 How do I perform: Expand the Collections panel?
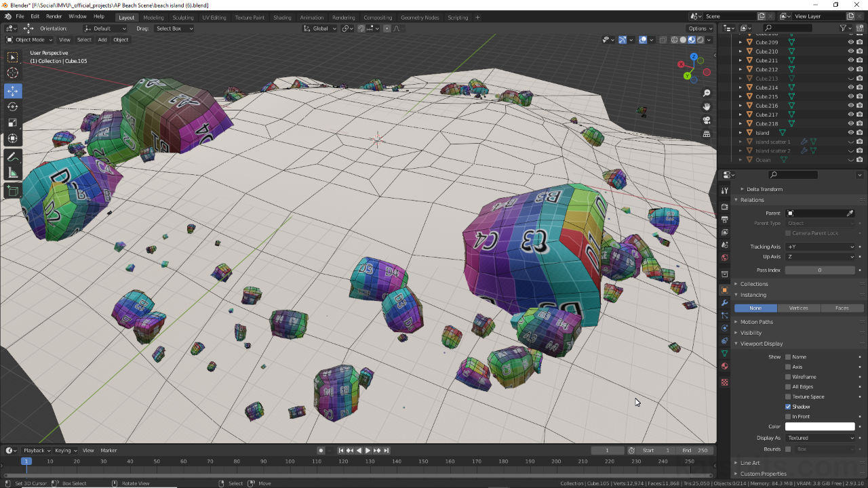pos(754,284)
